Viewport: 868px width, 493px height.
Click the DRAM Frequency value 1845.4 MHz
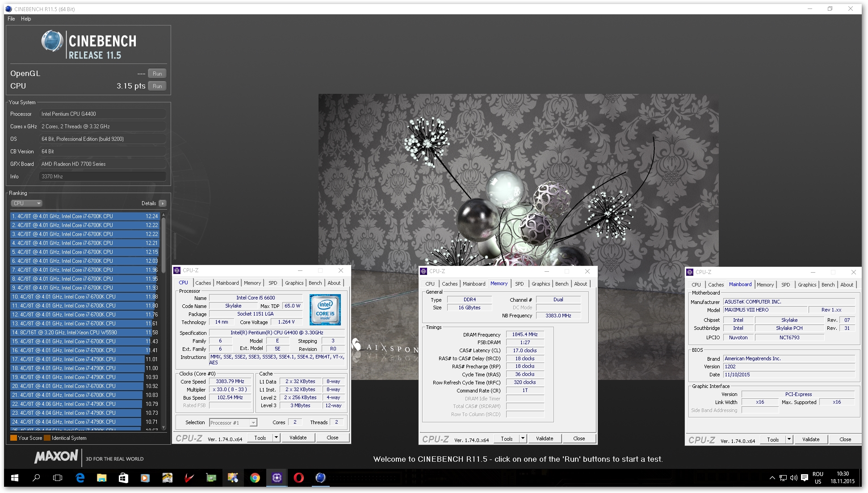click(x=525, y=334)
